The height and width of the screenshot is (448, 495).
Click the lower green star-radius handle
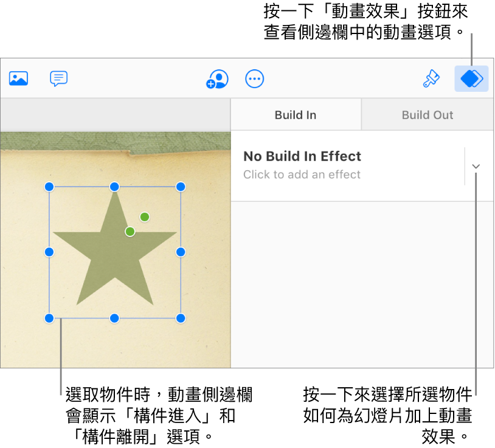130,232
